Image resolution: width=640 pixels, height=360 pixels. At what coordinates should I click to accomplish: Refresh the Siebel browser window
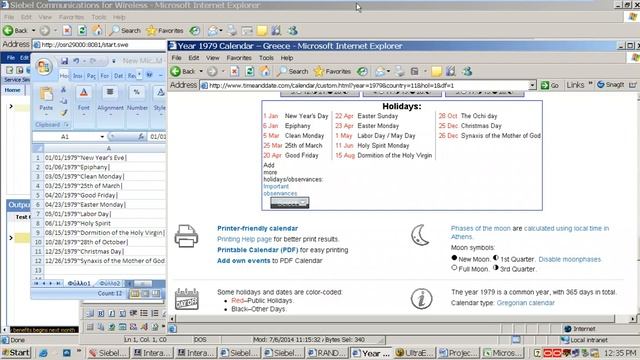pos(82,30)
